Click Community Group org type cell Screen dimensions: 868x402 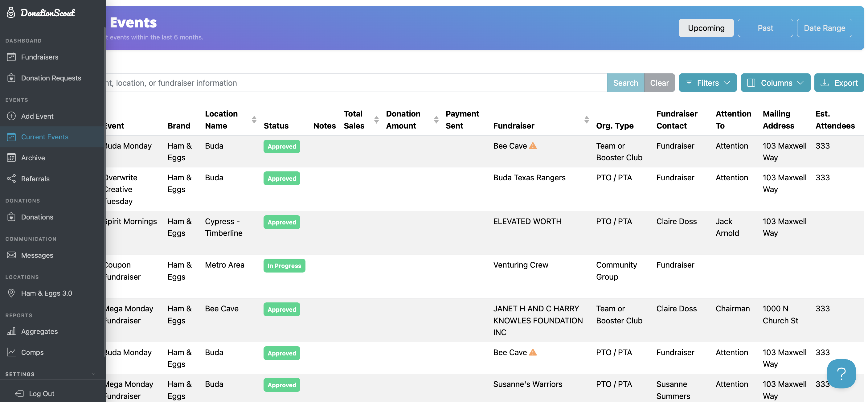[616, 271]
